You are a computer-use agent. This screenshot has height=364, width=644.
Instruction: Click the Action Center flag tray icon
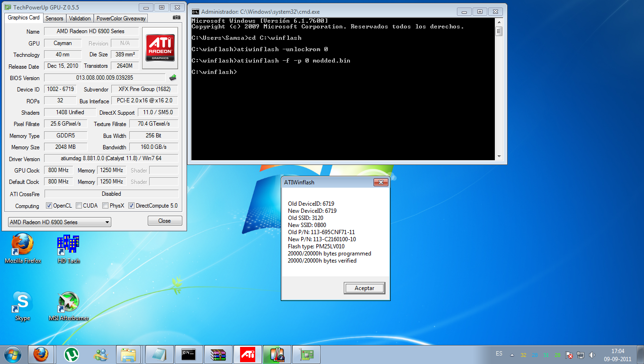(570, 355)
